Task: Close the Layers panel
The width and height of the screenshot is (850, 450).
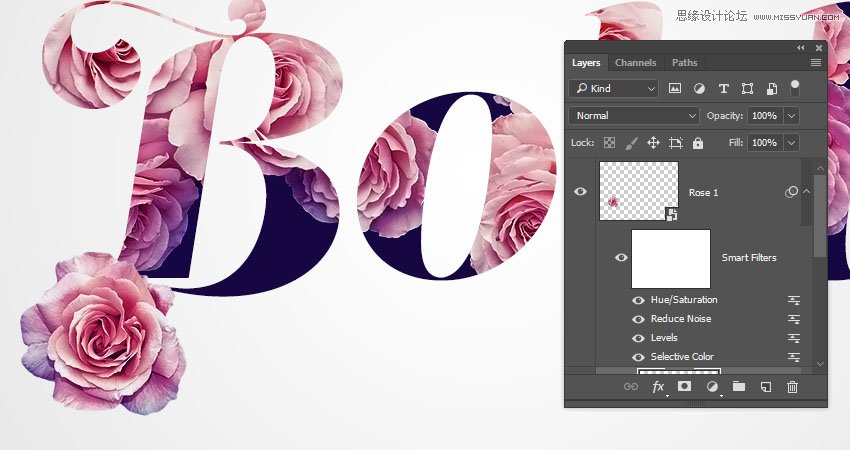Action: click(819, 48)
